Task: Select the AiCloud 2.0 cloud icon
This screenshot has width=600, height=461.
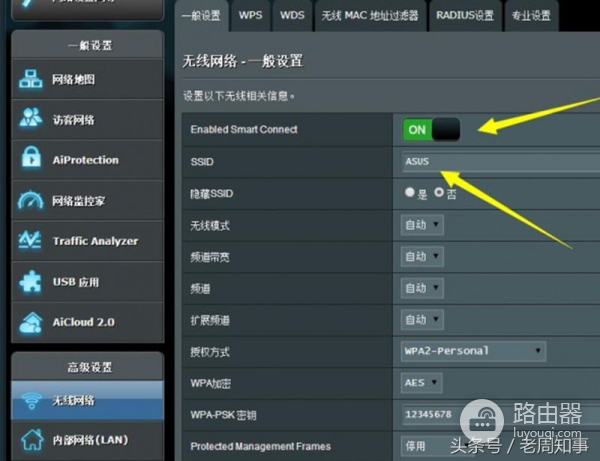Action: pos(31,322)
